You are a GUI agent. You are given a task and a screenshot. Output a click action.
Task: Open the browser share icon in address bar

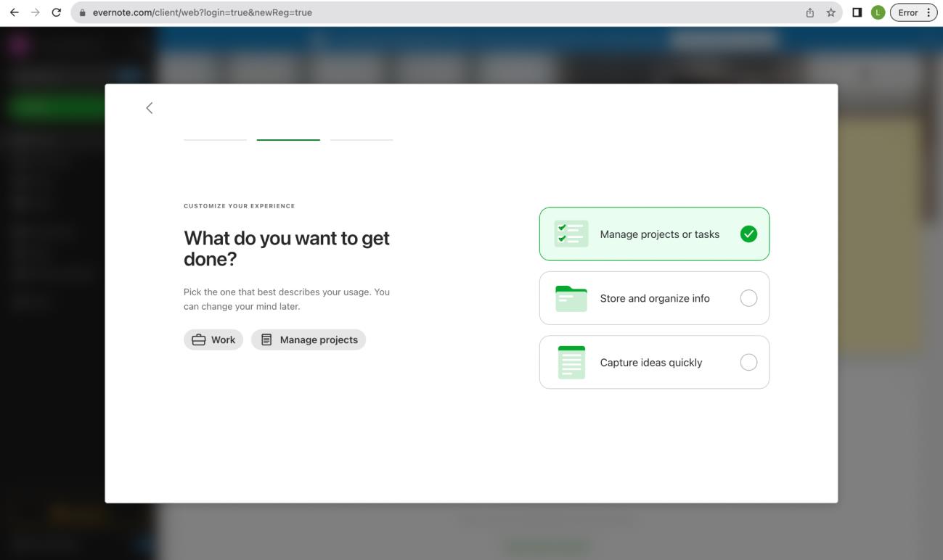tap(810, 12)
